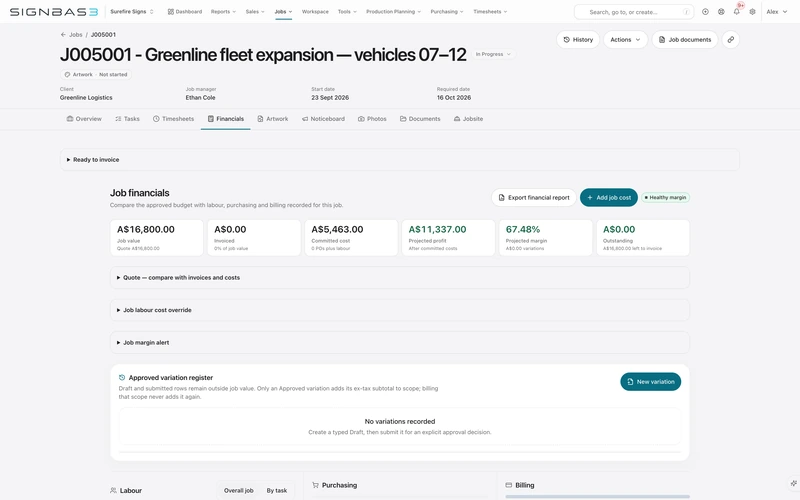This screenshot has height=500, width=800.
Task: Click the SIGNBASE logo
Action: point(54,12)
